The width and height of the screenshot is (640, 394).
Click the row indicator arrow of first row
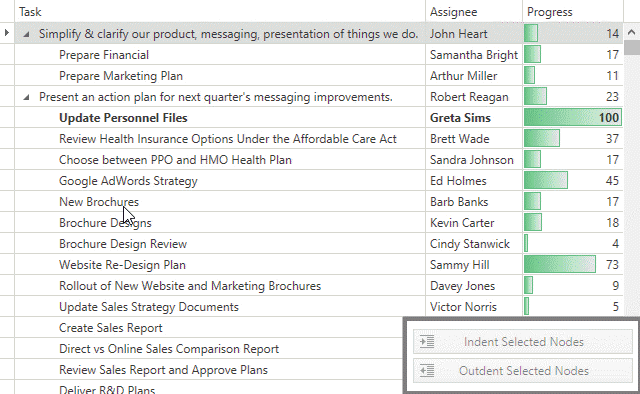[7, 33]
